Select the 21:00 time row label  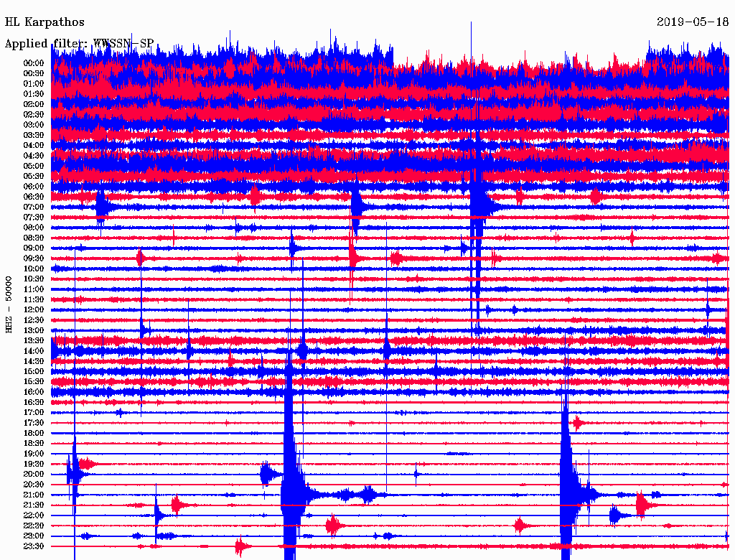[x=34, y=495]
